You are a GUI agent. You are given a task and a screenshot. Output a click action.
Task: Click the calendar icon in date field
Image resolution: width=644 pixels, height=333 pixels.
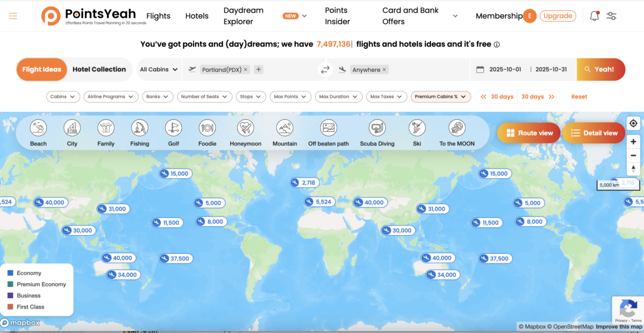(x=480, y=69)
